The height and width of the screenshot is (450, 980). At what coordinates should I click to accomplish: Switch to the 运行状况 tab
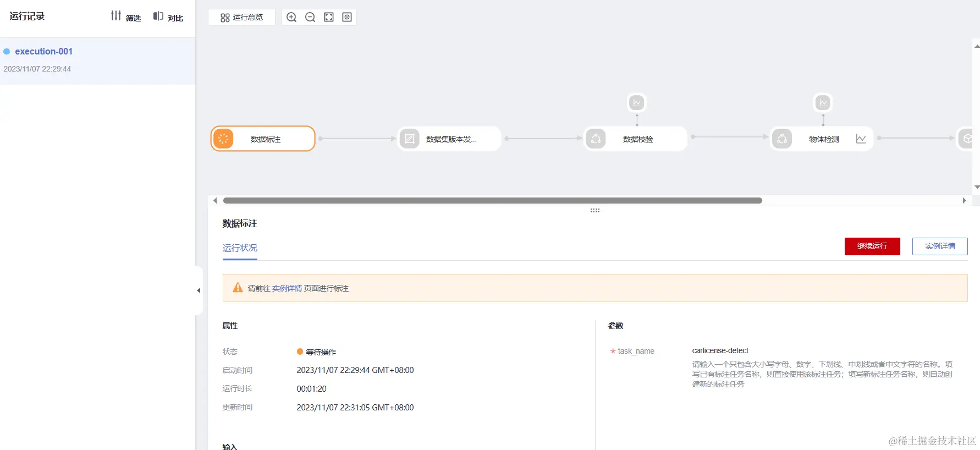coord(240,248)
